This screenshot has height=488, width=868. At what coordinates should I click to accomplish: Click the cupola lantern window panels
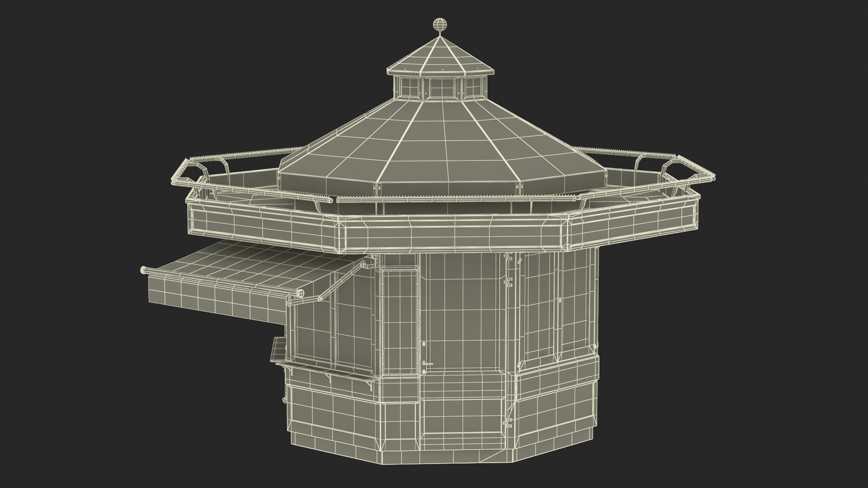443,87
